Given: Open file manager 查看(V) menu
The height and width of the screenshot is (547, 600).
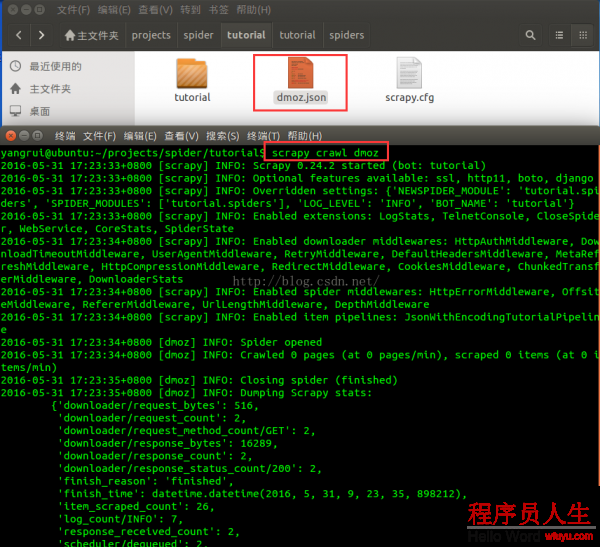Looking at the screenshot, I should point(155,10).
